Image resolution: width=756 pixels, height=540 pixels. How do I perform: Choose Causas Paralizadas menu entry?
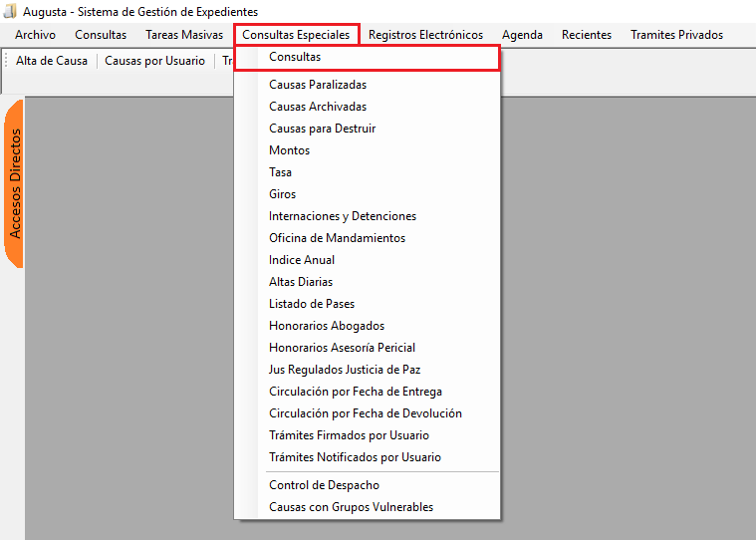318,85
